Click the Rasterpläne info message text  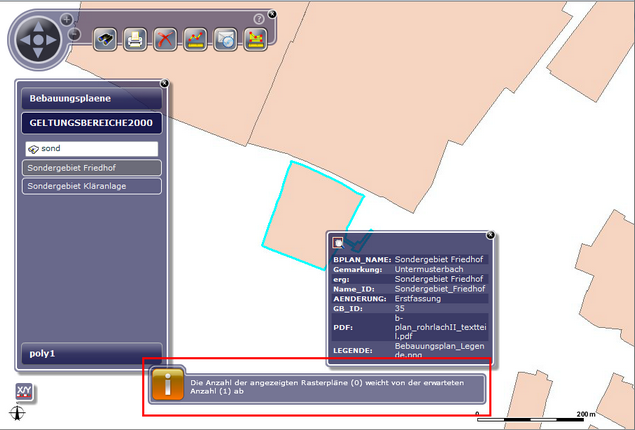pos(327,387)
